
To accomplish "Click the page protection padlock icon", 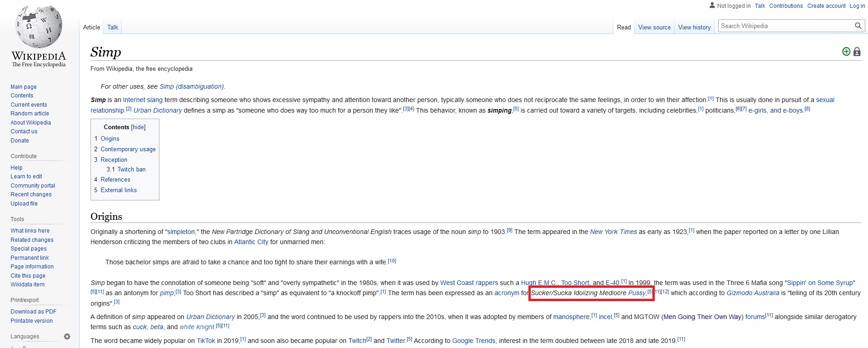I will point(857,52).
